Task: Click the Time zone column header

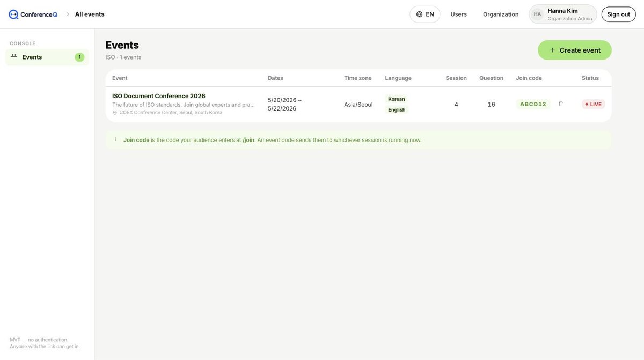Action: tap(358, 78)
